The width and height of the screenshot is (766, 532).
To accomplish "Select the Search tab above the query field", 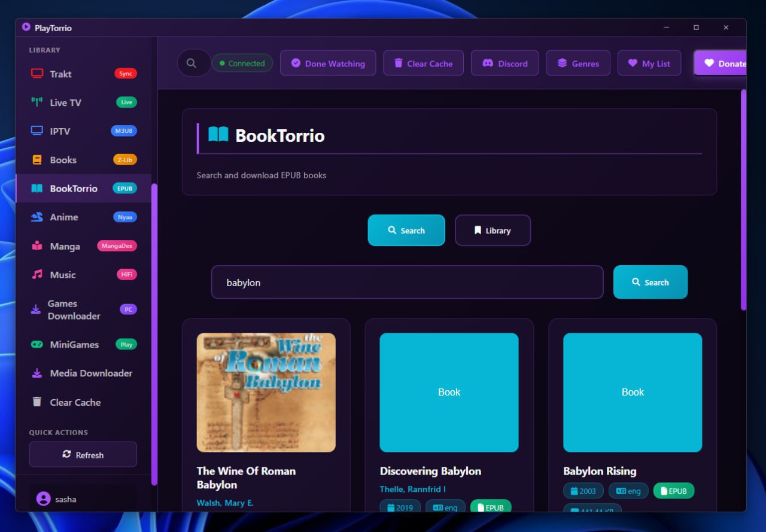I will tap(406, 230).
